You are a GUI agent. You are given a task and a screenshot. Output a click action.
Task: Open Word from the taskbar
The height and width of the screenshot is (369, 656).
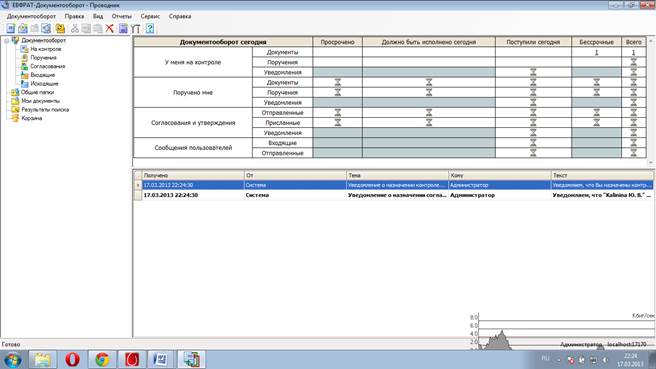click(x=161, y=360)
